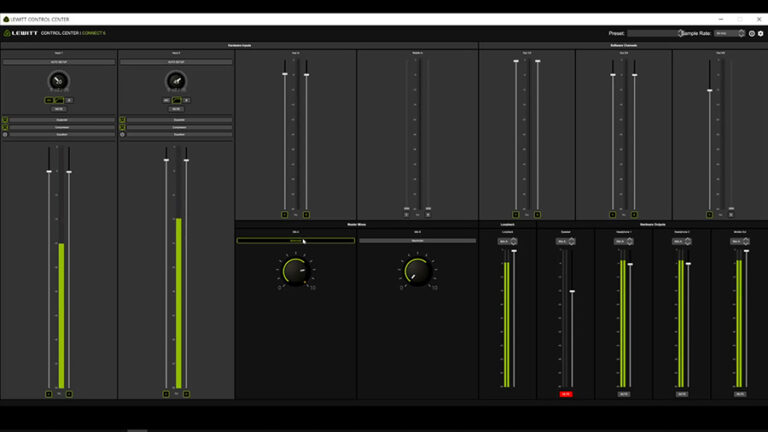Screen dimensions: 768x432
Task: Open the Loopback mix source dropdown
Action: [x=507, y=241]
